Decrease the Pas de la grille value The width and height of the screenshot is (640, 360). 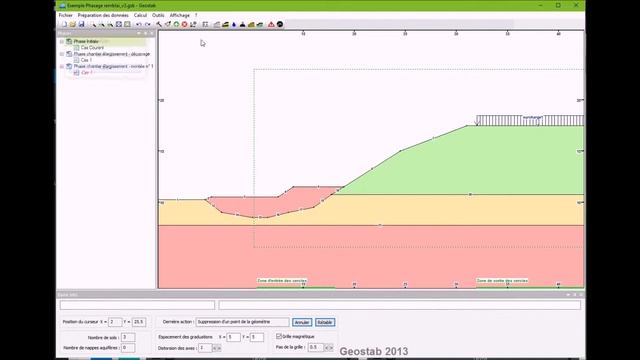pyautogui.click(x=326, y=348)
